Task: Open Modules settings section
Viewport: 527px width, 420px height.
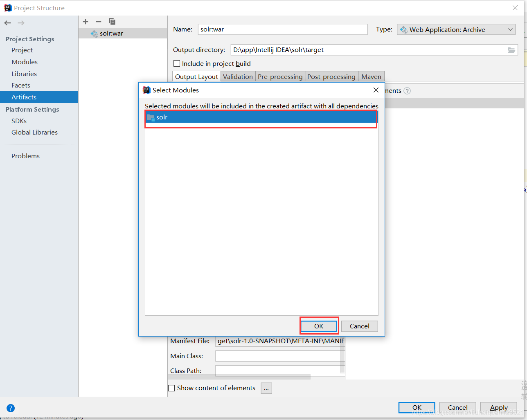Action: 25,62
